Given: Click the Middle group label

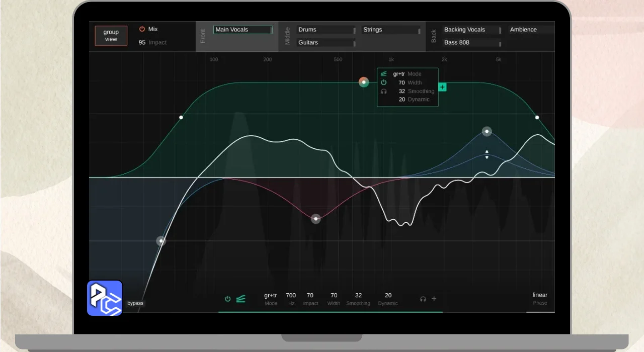Looking at the screenshot, I should 288,36.
